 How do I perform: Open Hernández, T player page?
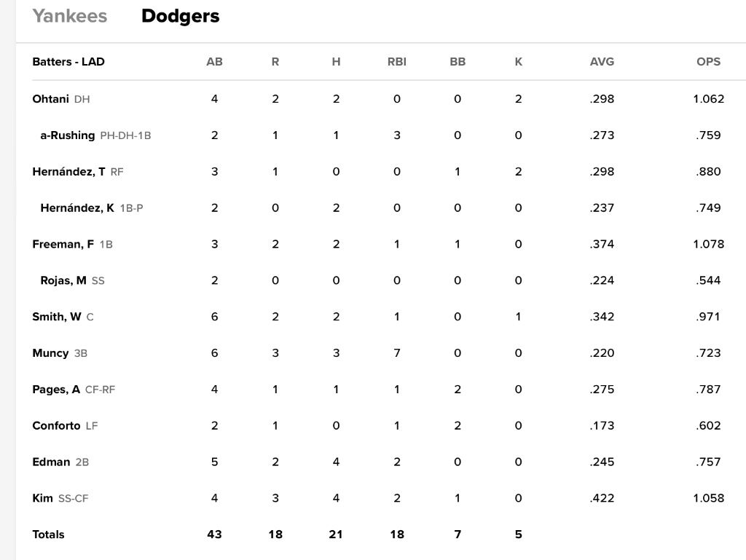68,172
